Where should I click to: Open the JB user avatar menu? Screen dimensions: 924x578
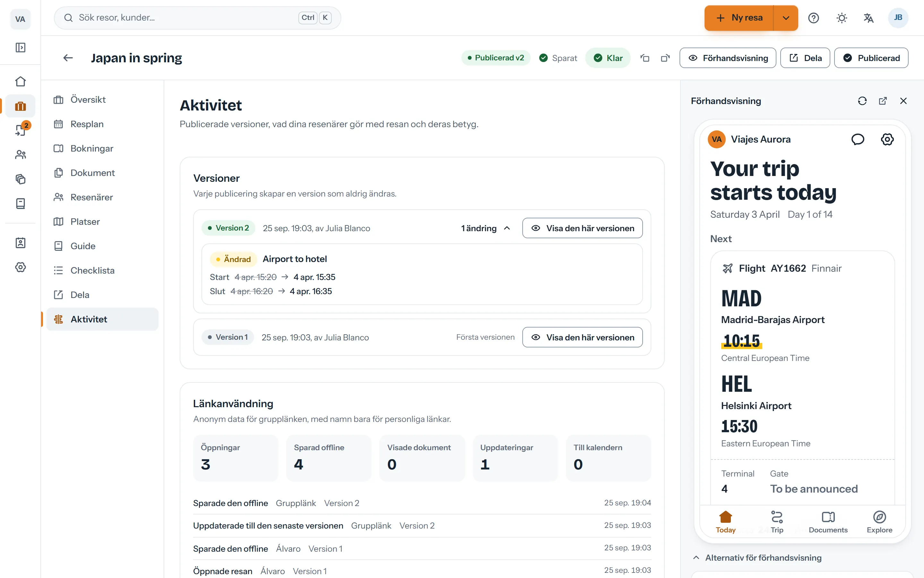coord(898,18)
